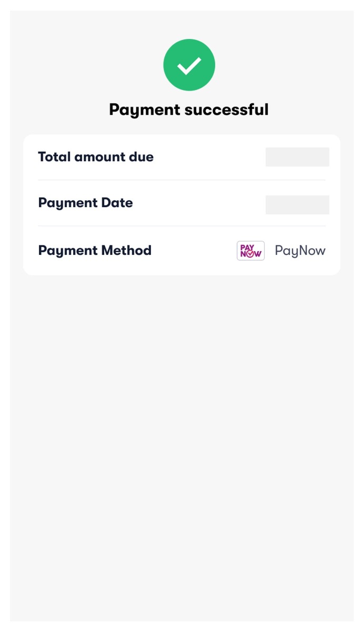Click the Payment successful heading
This screenshot has width=364, height=632.
189,110
